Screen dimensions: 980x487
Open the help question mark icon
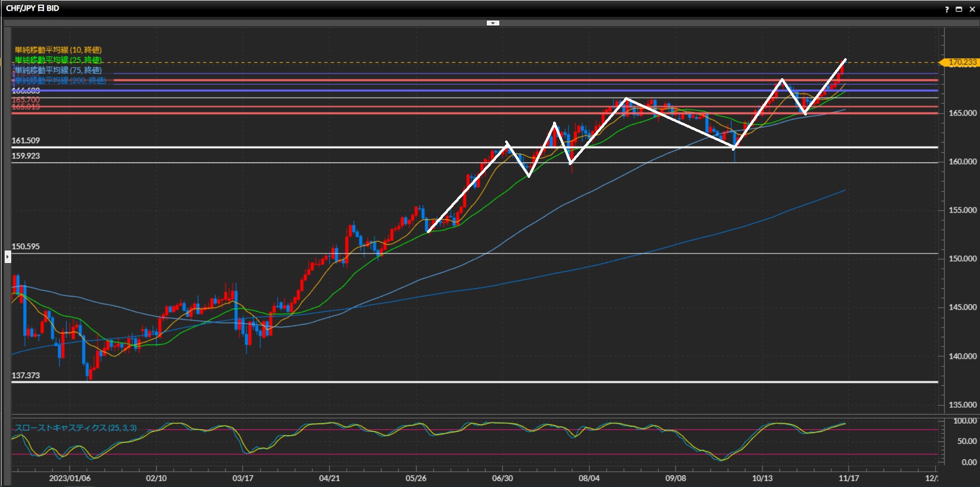[x=947, y=9]
